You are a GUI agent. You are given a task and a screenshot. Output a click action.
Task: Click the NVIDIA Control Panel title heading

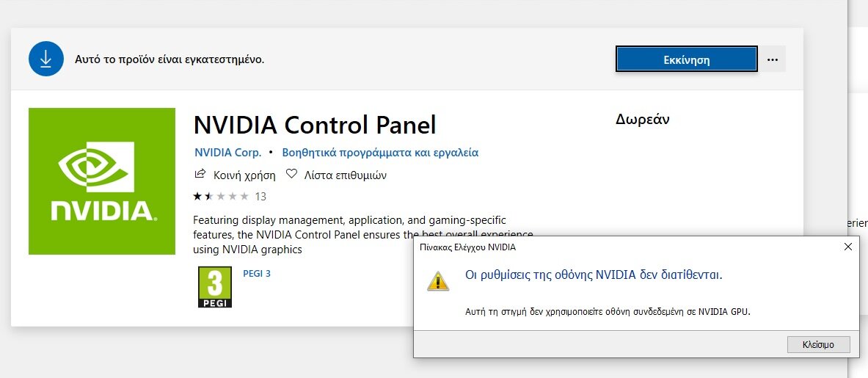point(315,125)
